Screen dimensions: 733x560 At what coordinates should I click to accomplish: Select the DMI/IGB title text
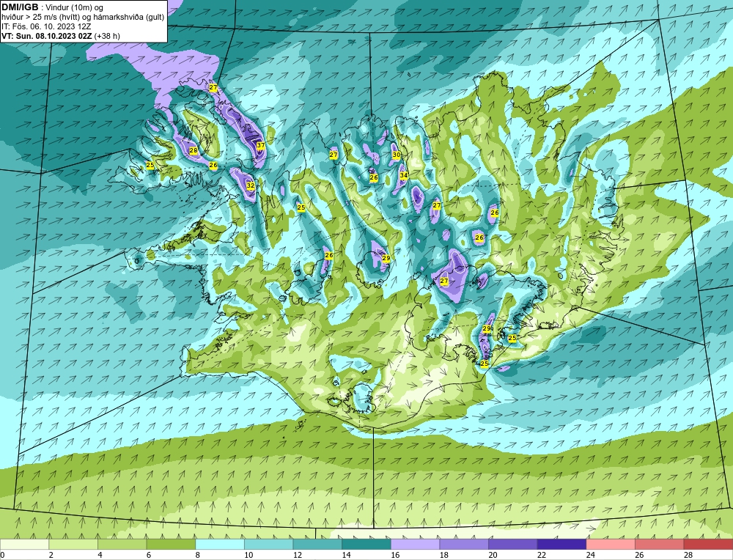click(20, 7)
